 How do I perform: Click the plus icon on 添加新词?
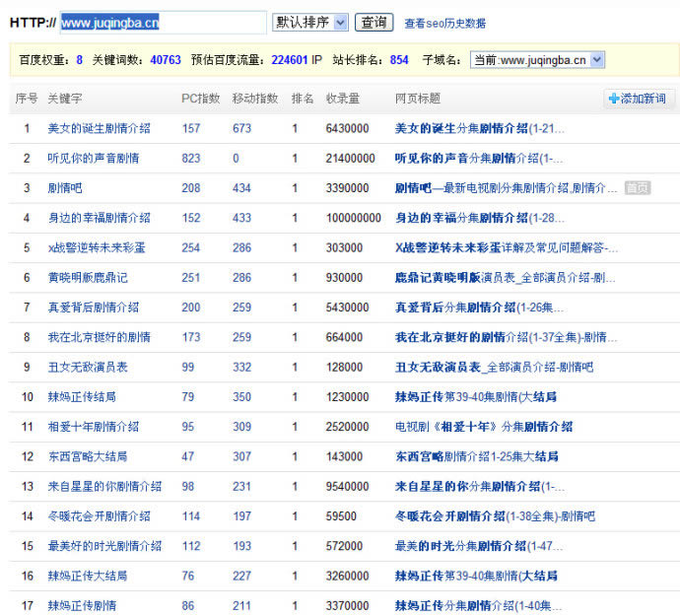pos(614,99)
